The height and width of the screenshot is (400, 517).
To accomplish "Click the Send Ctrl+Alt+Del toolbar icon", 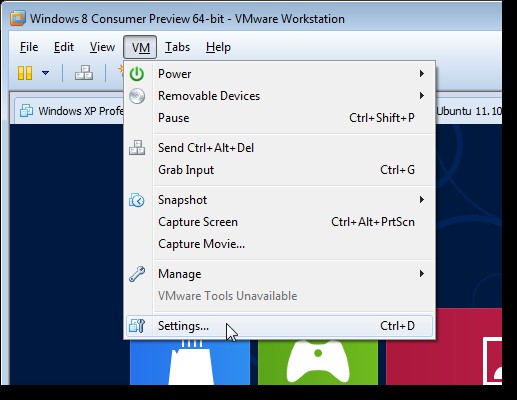I will (x=84, y=73).
